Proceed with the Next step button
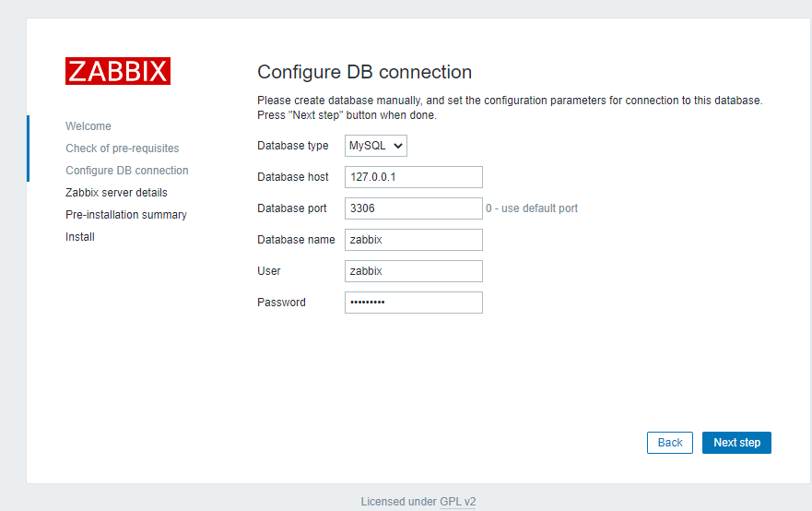 (736, 443)
